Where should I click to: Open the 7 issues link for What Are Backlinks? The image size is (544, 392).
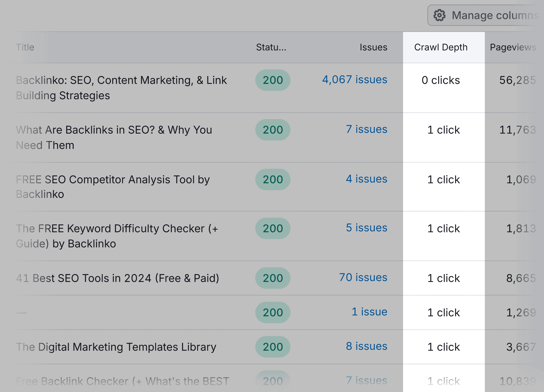[x=367, y=129]
